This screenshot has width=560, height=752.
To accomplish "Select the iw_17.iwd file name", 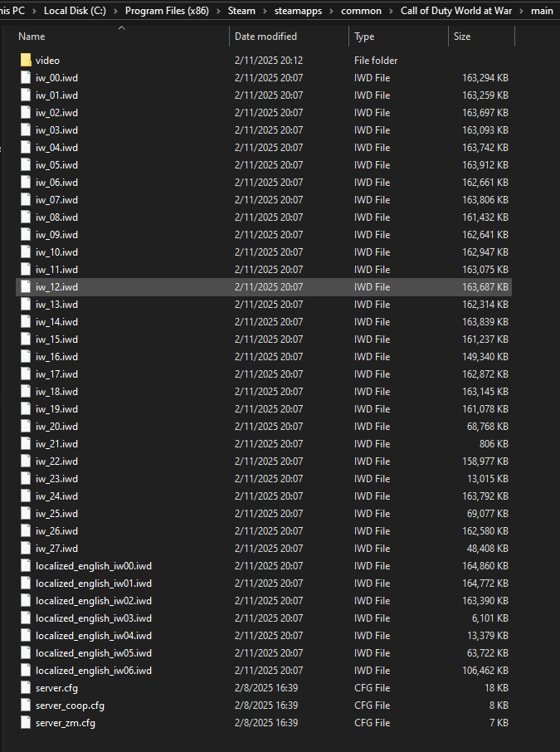I will click(56, 374).
